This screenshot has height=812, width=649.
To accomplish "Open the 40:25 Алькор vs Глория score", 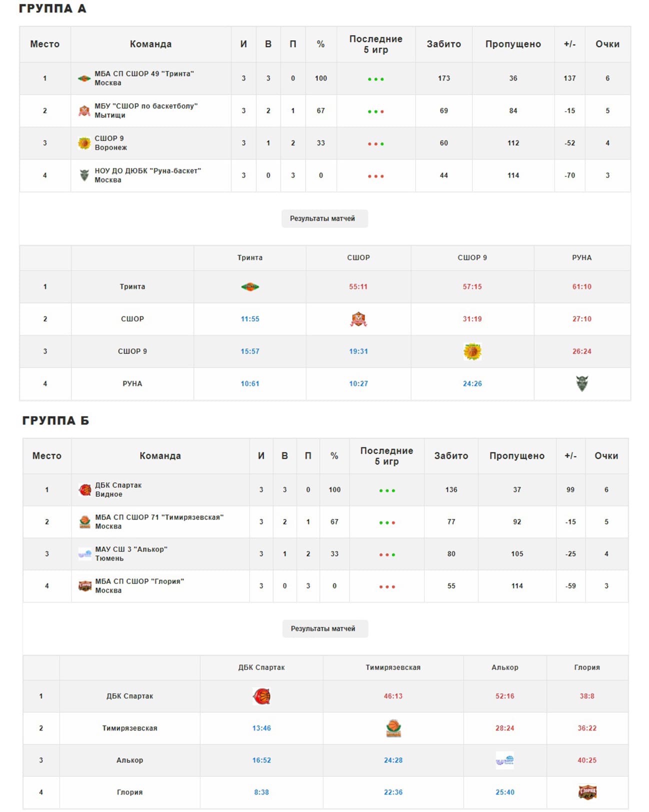I will pos(587,760).
